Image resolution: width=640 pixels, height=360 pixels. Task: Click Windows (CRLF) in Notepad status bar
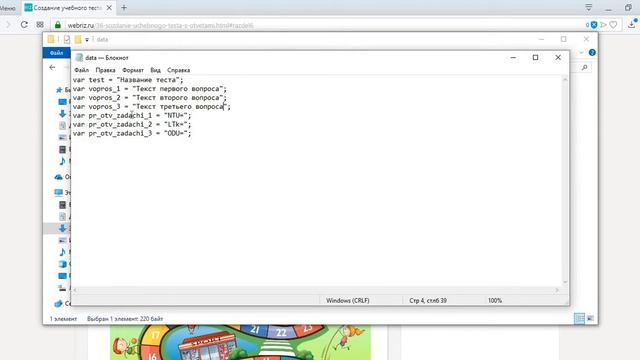[x=348, y=300]
